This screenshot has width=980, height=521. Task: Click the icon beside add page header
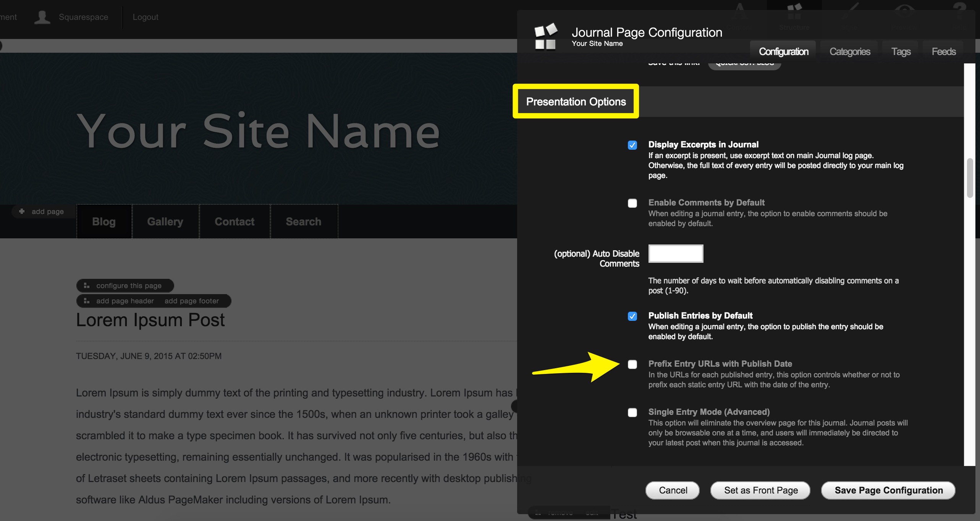tap(87, 301)
